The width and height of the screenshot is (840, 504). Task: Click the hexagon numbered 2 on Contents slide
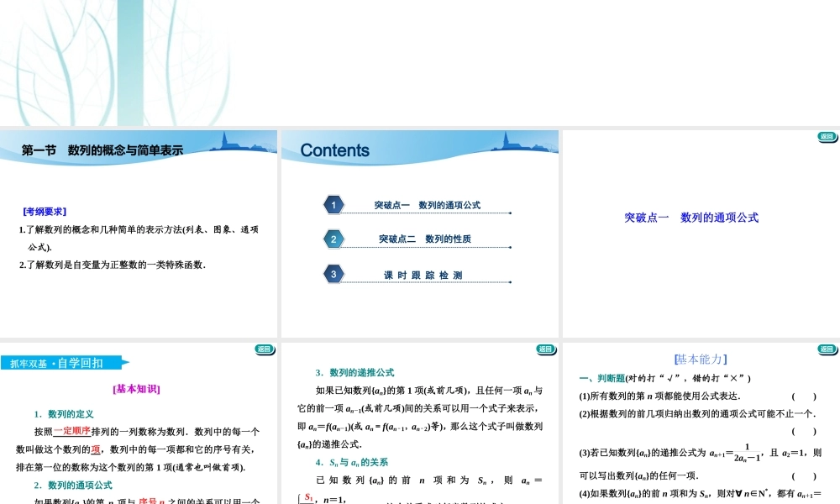[333, 239]
